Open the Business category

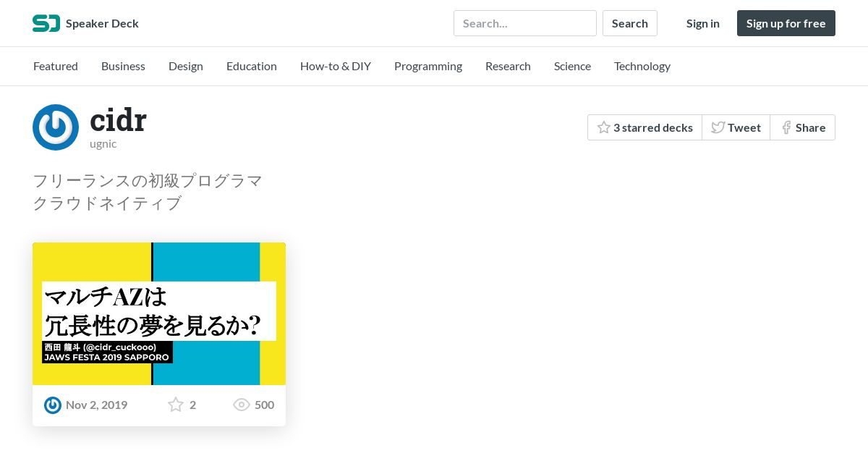(123, 66)
